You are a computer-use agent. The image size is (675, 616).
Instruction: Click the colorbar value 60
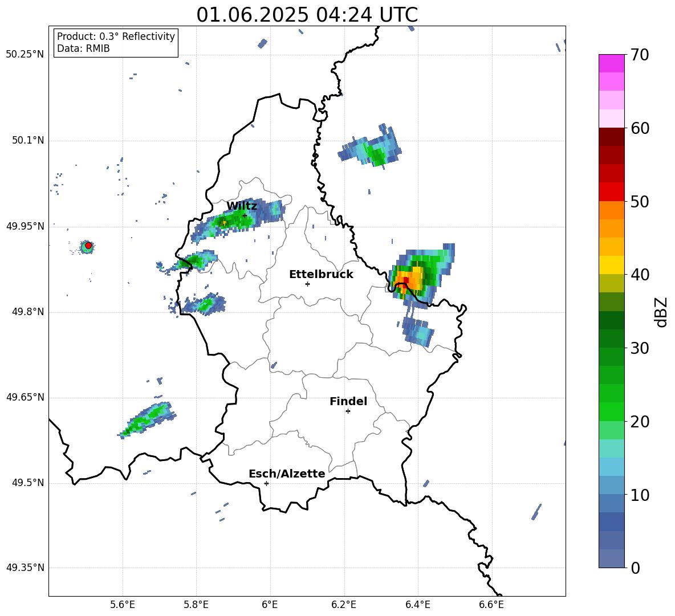click(x=640, y=128)
